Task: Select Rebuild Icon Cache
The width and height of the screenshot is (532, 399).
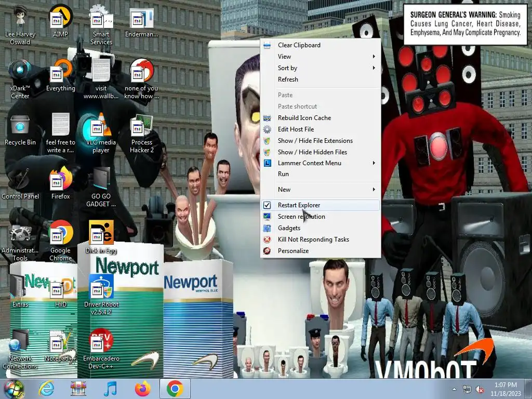Action: click(320, 118)
